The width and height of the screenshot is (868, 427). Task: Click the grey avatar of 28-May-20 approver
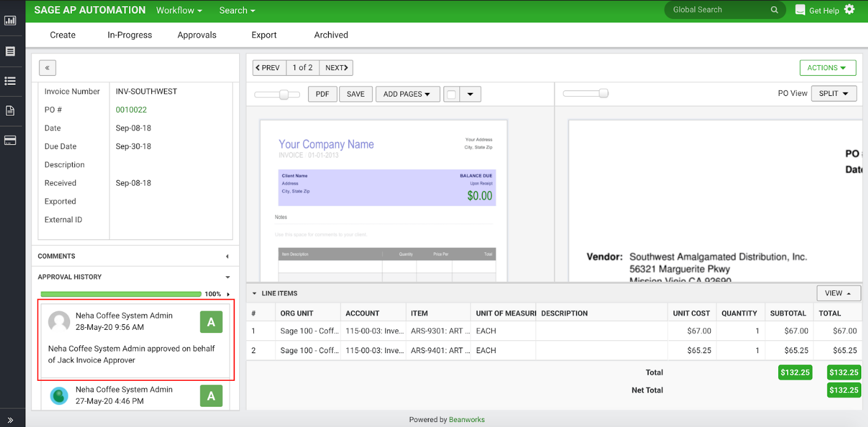[x=59, y=322]
